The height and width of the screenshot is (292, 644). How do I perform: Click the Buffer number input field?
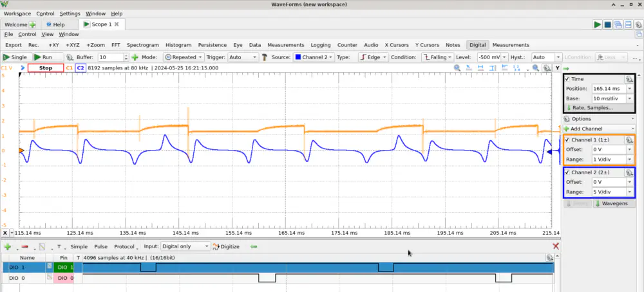(111, 57)
